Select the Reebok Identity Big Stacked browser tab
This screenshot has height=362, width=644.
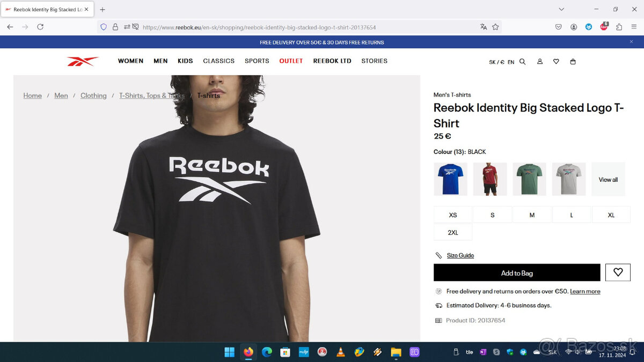[47, 9]
